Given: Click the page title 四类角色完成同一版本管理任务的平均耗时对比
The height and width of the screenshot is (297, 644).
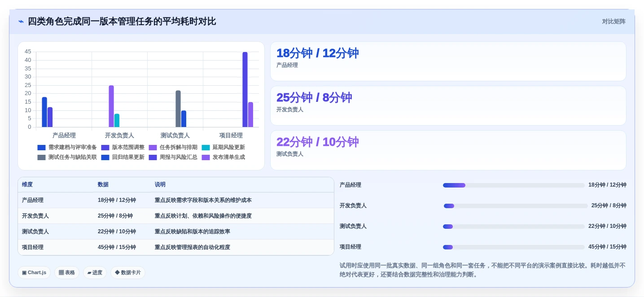Looking at the screenshot, I should [x=122, y=22].
